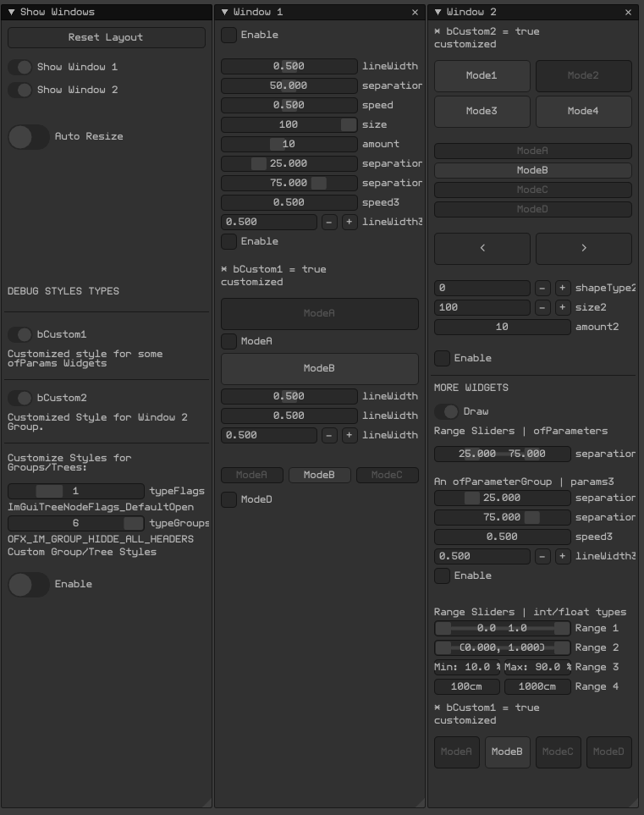Click the amount slider in Window 1

289,144
